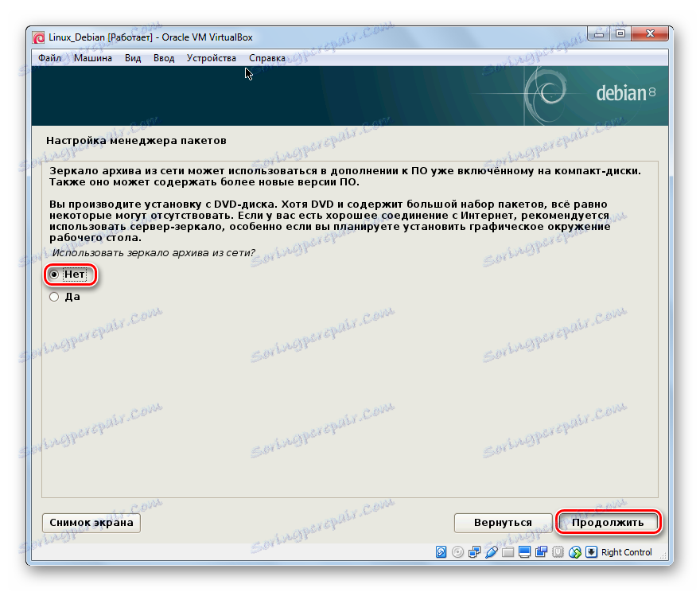Click the VirtualBox title bar icon
This screenshot has height=592, width=700.
39,38
